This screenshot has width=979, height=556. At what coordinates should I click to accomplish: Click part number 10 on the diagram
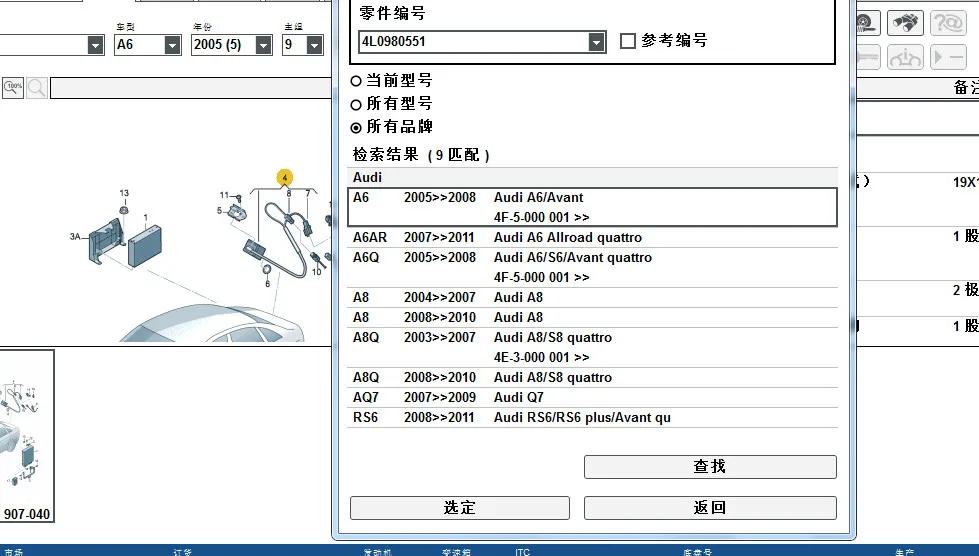point(317,271)
